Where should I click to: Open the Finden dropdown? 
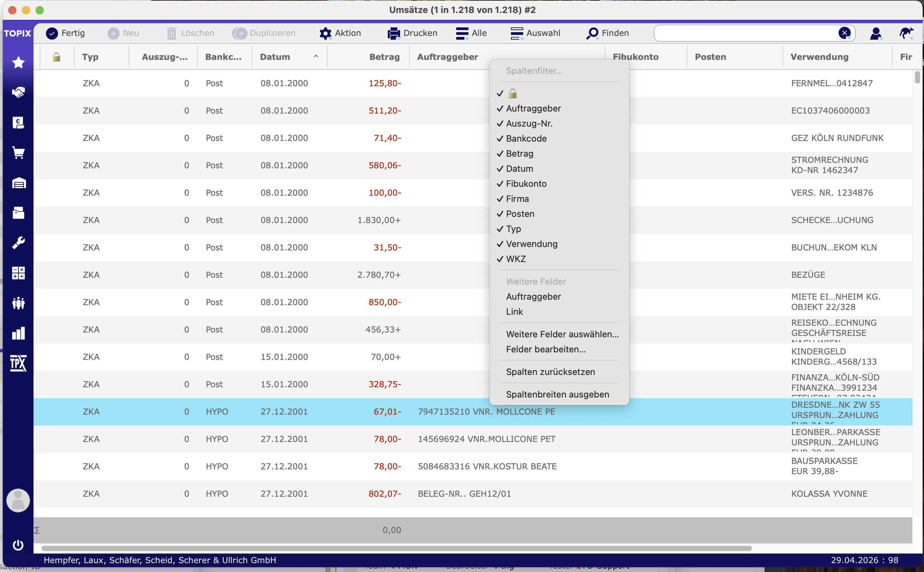[x=608, y=33]
